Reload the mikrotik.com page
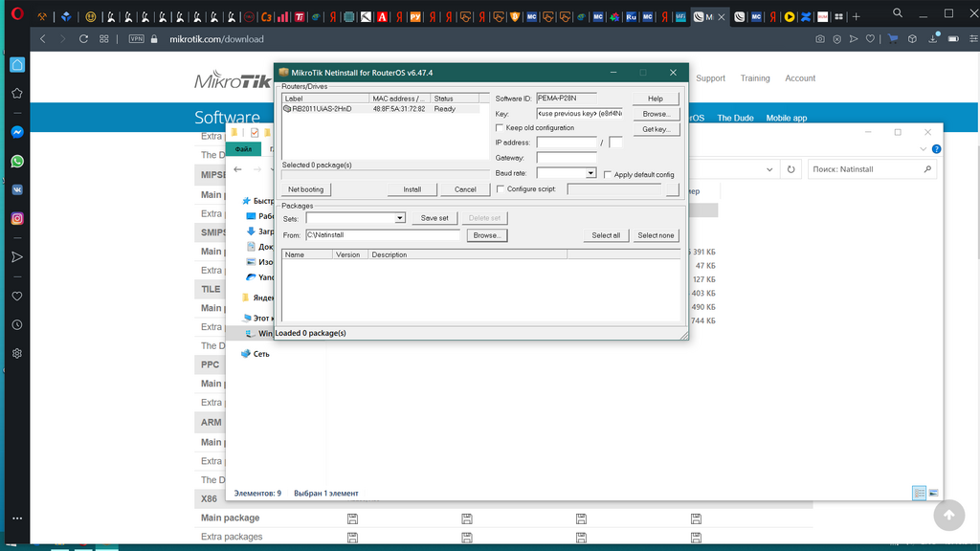980x551 pixels. (83, 38)
